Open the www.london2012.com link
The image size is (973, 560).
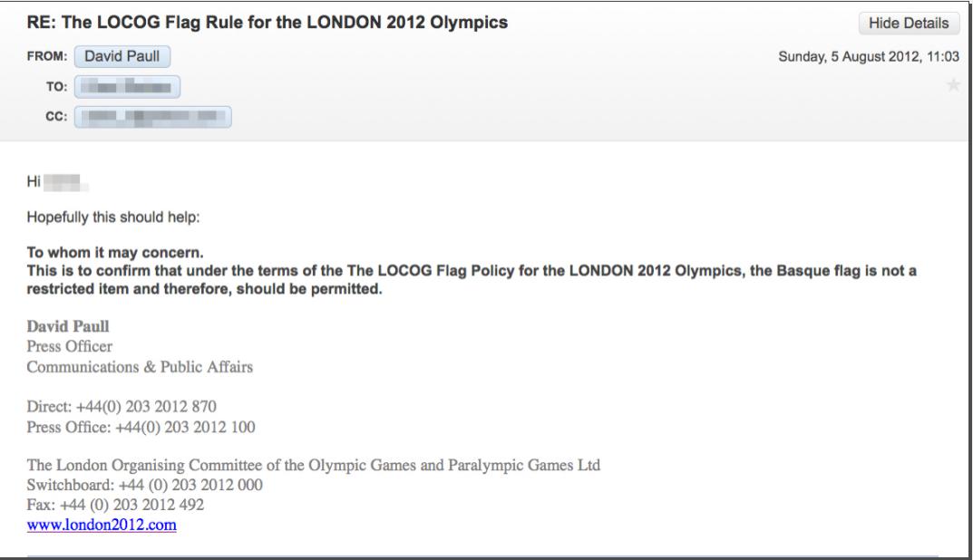(x=102, y=526)
